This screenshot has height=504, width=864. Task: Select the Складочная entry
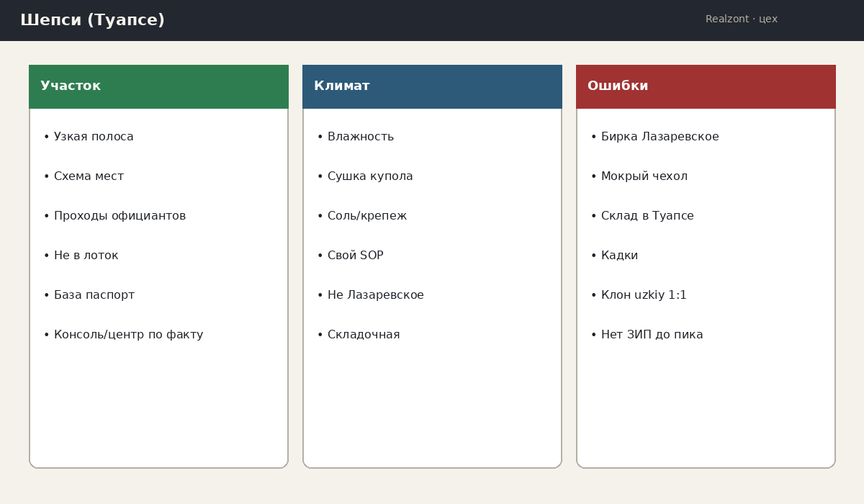(359, 335)
